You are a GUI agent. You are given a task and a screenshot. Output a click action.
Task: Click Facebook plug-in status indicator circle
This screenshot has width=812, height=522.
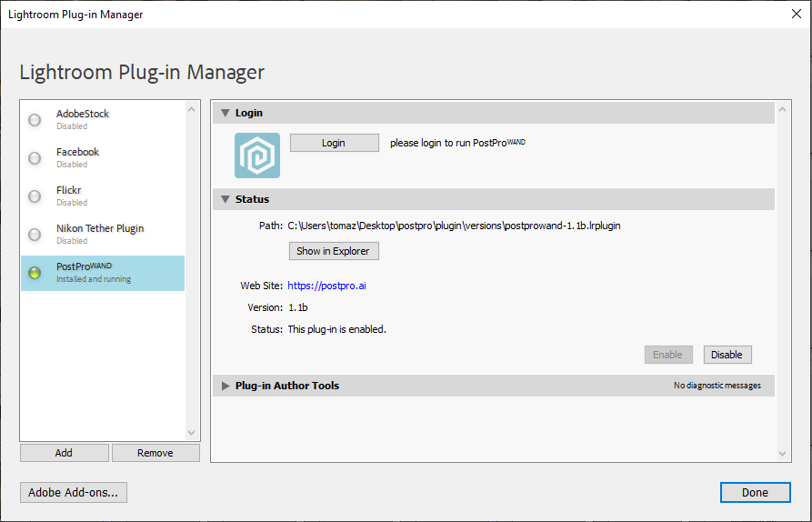(x=35, y=158)
